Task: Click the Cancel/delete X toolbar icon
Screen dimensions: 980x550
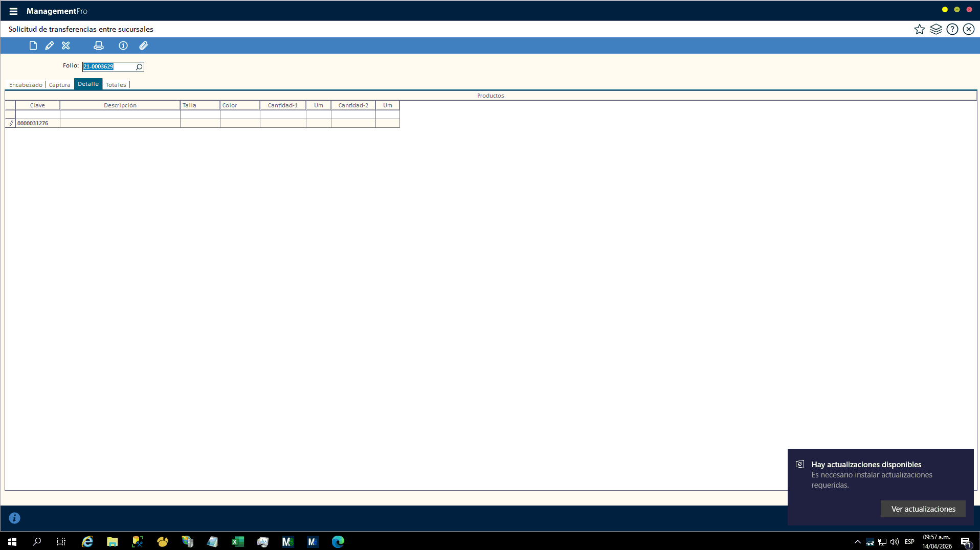Action: (x=66, y=45)
